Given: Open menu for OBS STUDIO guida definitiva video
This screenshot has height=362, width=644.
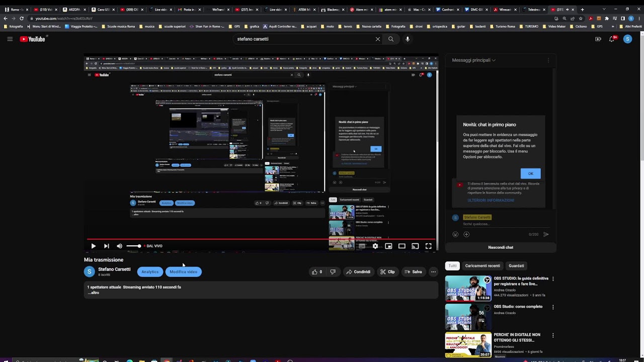Looking at the screenshot, I should point(553,279).
